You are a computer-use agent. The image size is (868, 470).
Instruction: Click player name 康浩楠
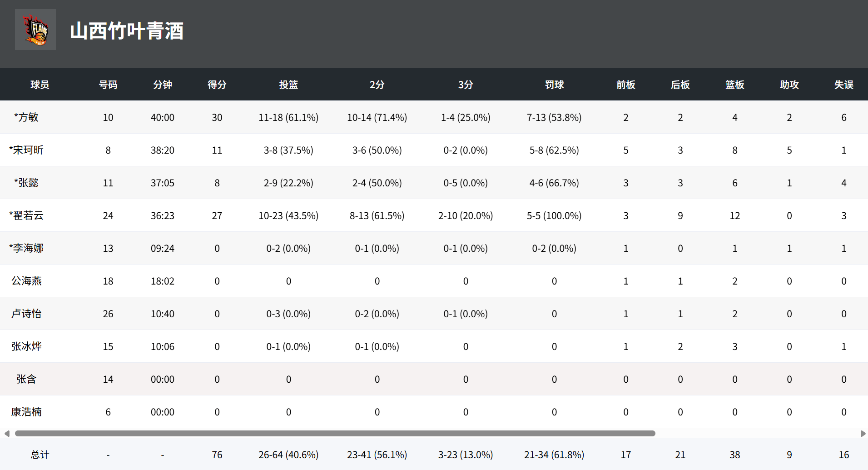coord(26,412)
